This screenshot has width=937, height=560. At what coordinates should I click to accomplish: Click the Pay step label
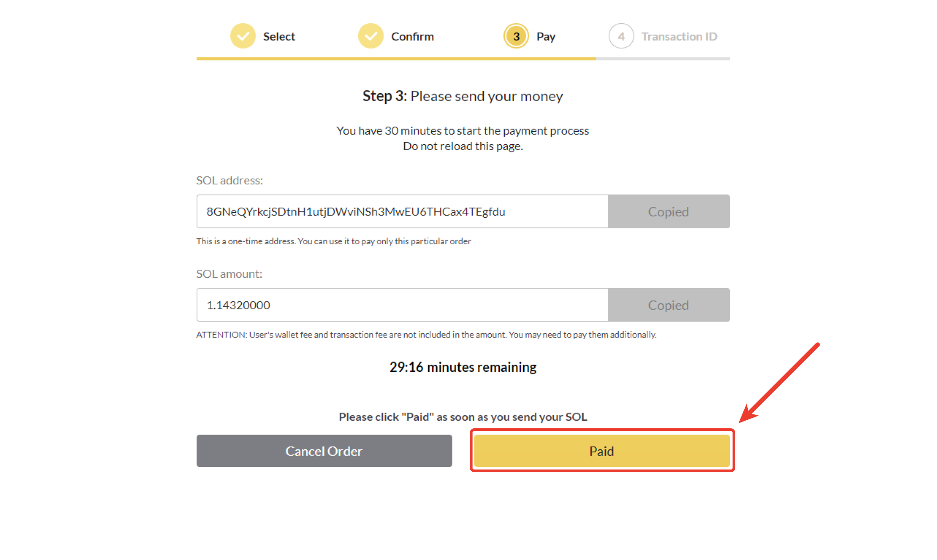click(x=546, y=37)
